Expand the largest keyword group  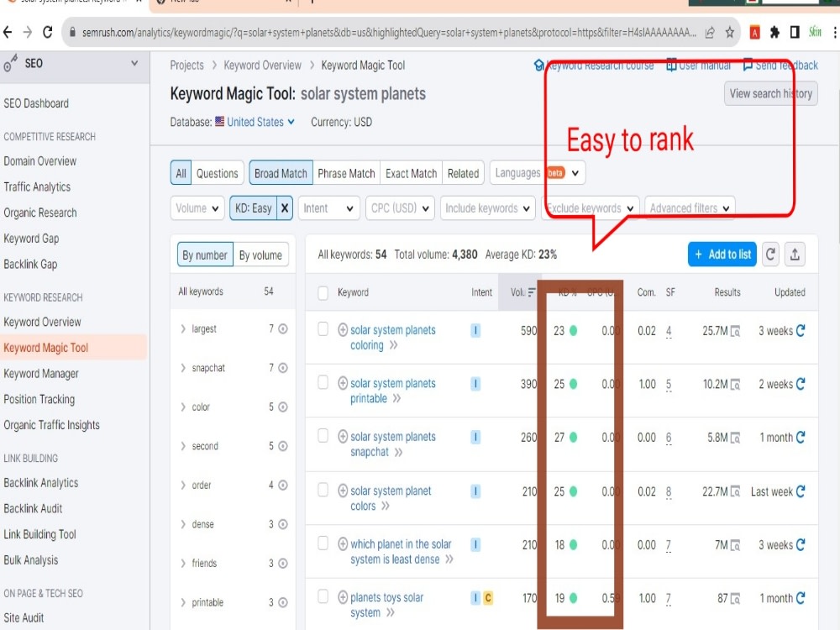click(x=183, y=329)
